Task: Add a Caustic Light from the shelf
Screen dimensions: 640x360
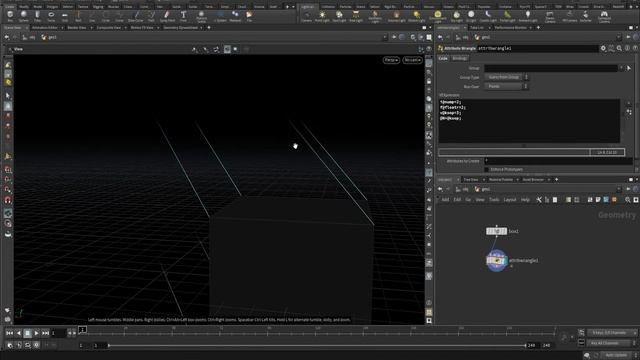Action: point(488,16)
